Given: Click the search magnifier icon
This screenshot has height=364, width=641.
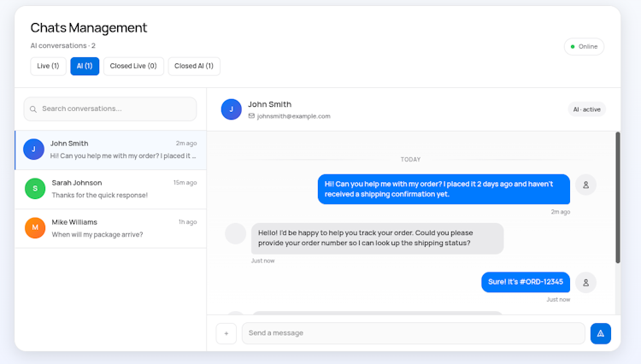Looking at the screenshot, I should [x=33, y=109].
